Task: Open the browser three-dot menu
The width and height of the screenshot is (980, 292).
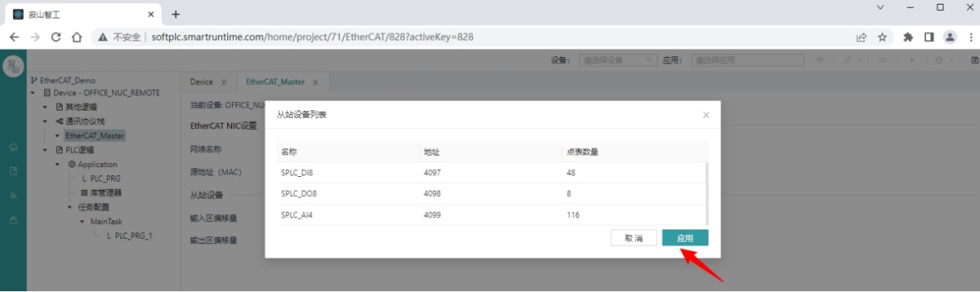Action: coord(970,36)
